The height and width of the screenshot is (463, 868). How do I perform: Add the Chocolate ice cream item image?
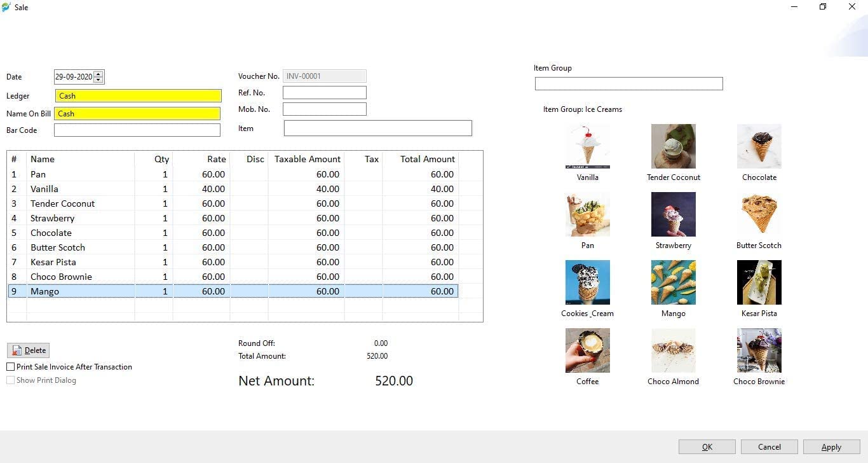pyautogui.click(x=759, y=146)
